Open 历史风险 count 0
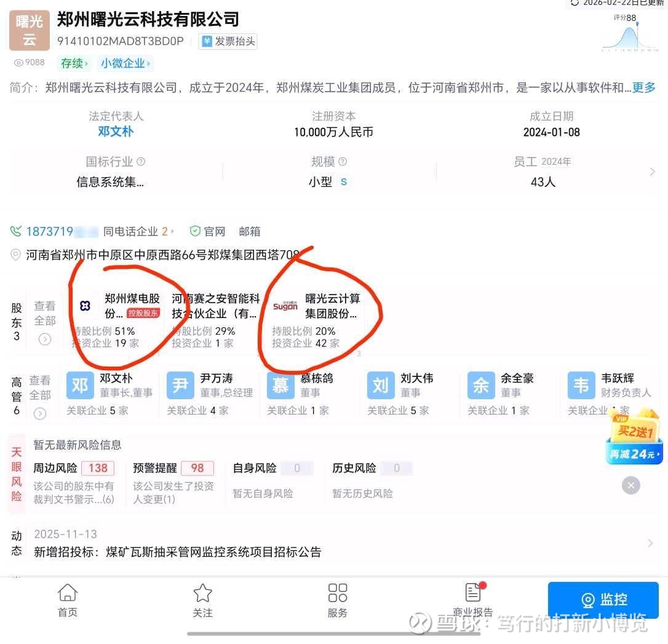This screenshot has height=644, width=668. [x=397, y=468]
